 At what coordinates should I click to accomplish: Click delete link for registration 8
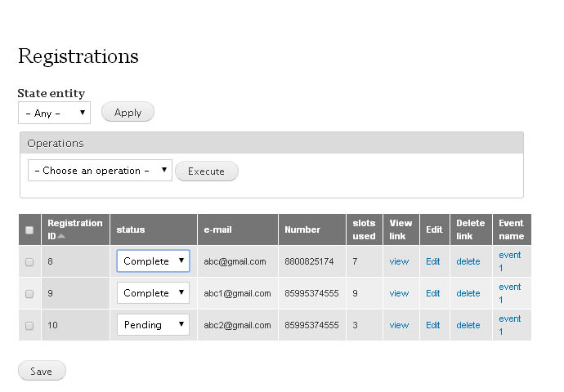pos(468,261)
